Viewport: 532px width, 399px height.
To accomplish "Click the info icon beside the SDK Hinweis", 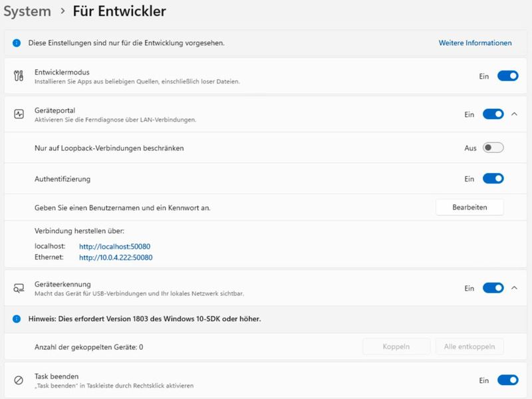I will [x=15, y=319].
